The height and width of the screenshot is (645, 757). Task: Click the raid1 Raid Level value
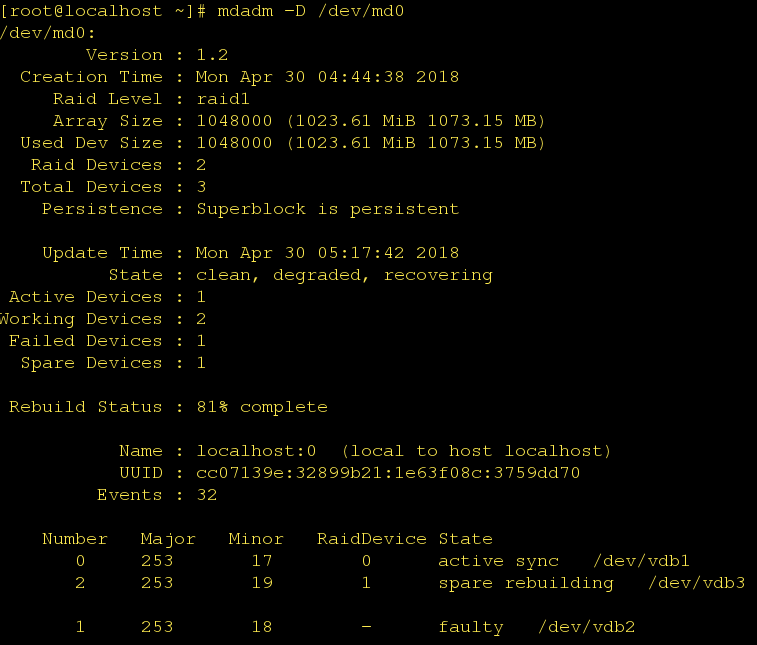point(223,99)
